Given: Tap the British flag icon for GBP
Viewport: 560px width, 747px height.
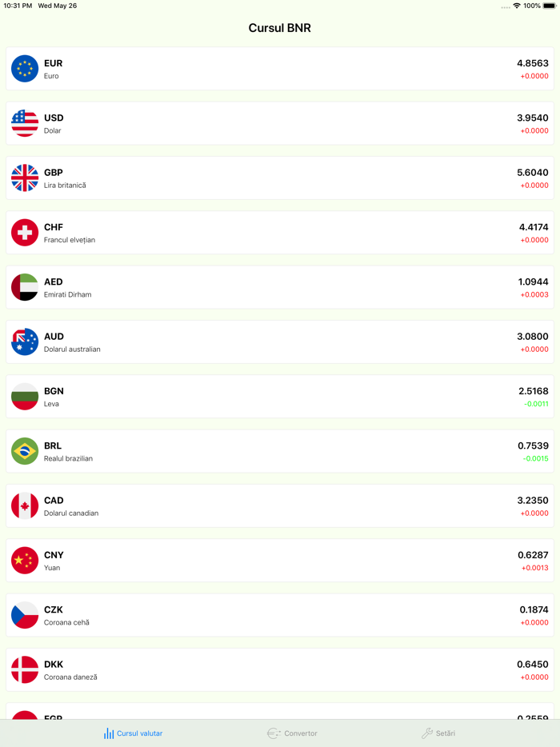Looking at the screenshot, I should coord(25,178).
